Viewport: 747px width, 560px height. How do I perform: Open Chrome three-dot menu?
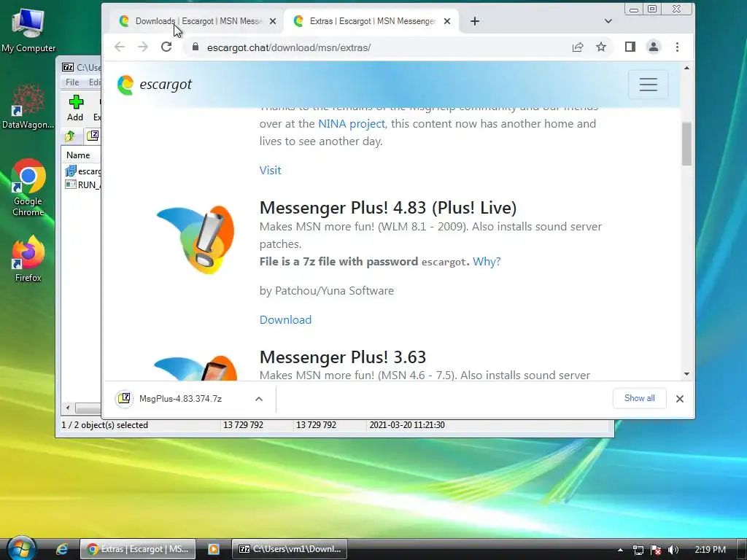tap(677, 47)
